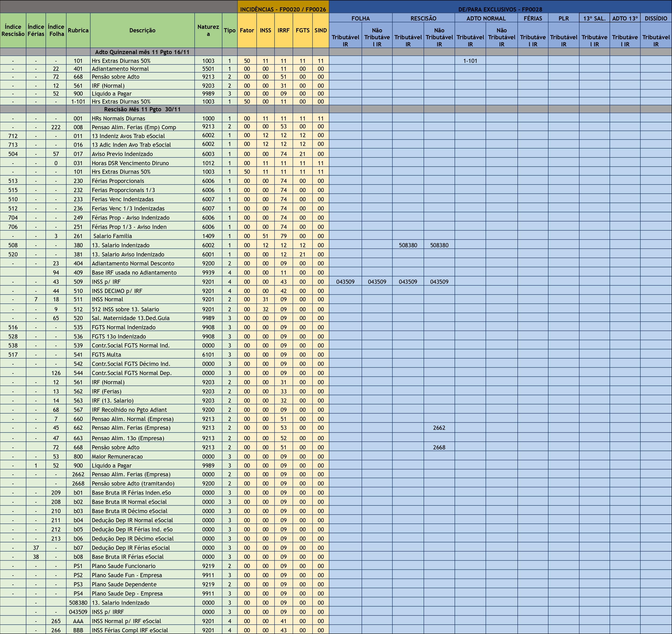Click the 'Índice Folha' column header
Viewport: 672px width, 634px height.
(x=56, y=30)
